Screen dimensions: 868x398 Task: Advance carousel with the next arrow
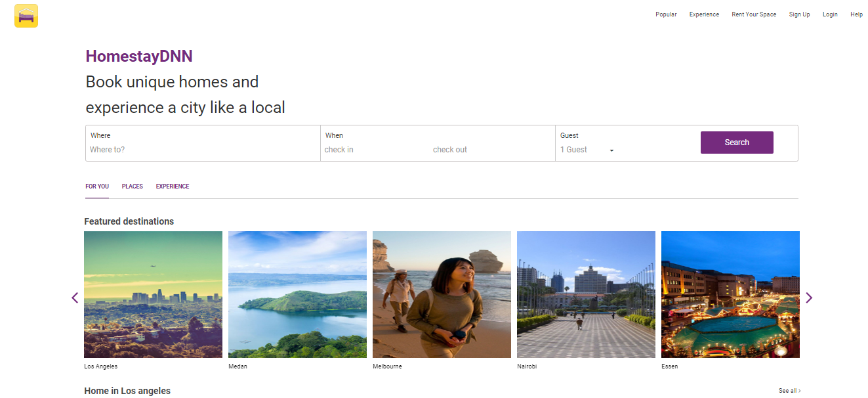click(809, 298)
